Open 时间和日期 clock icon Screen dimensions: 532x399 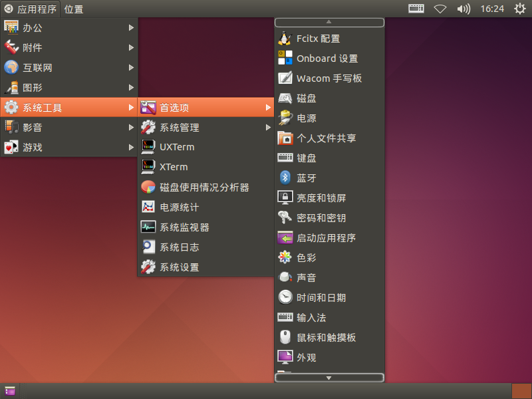285,297
